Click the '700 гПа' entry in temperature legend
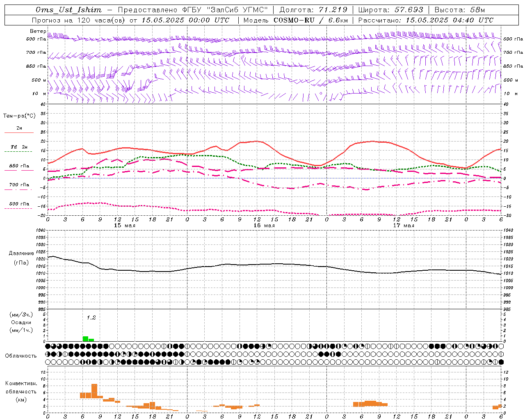The width and height of the screenshot is (525, 420). click(19, 185)
